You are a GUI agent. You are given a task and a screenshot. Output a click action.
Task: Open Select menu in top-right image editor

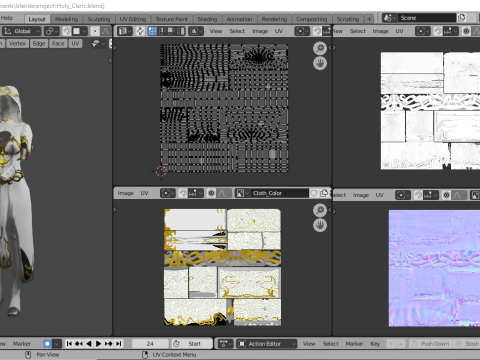point(358,31)
